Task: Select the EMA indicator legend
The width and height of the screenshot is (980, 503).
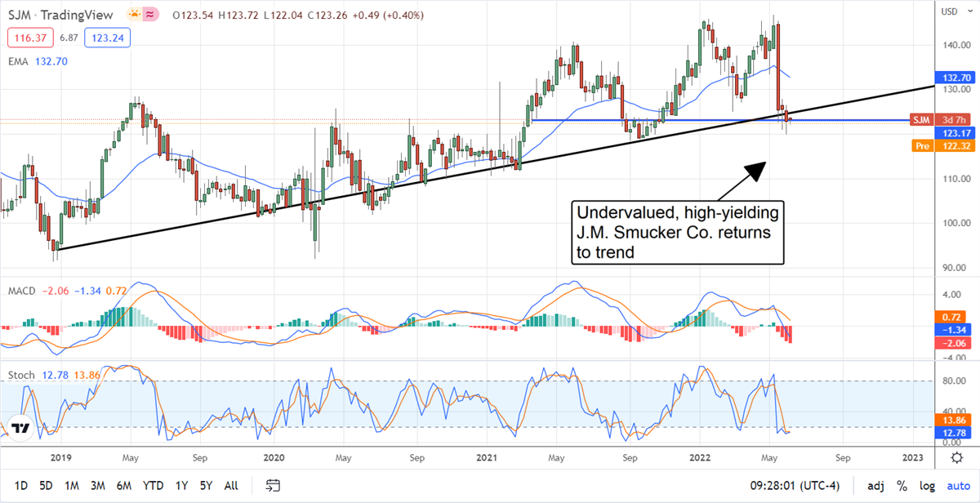Action: click(20, 60)
